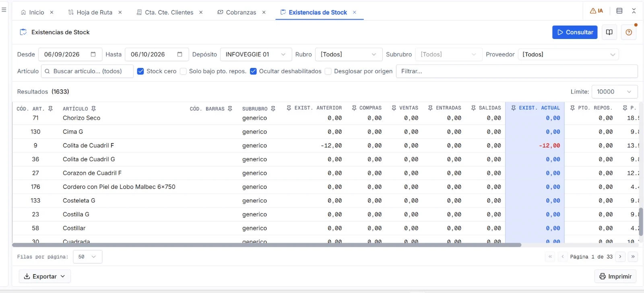Enable Solo bajo pto. repos. checkbox
This screenshot has height=293, width=644.
tap(183, 71)
